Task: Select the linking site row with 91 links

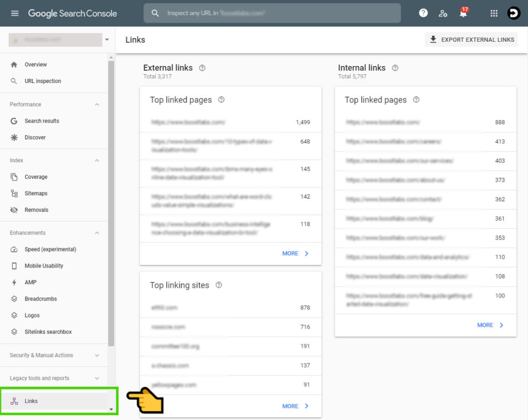Action: tap(230, 385)
